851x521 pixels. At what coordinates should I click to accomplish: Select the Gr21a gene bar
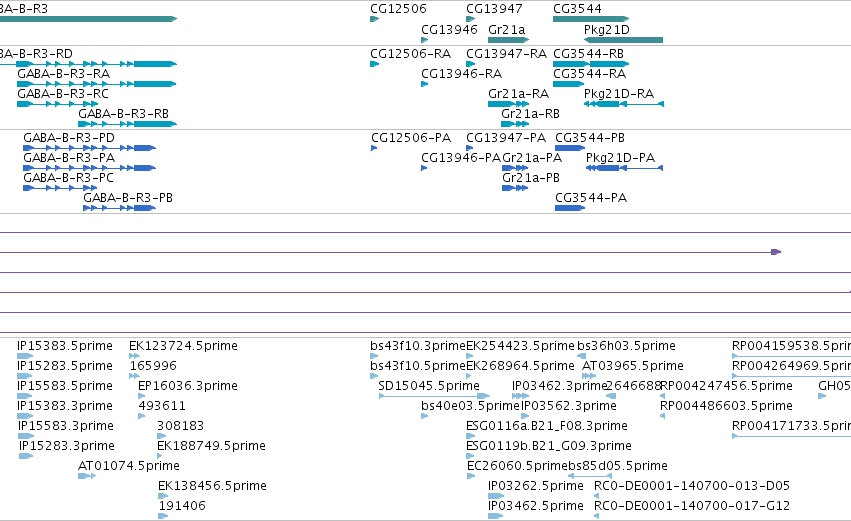coord(509,40)
